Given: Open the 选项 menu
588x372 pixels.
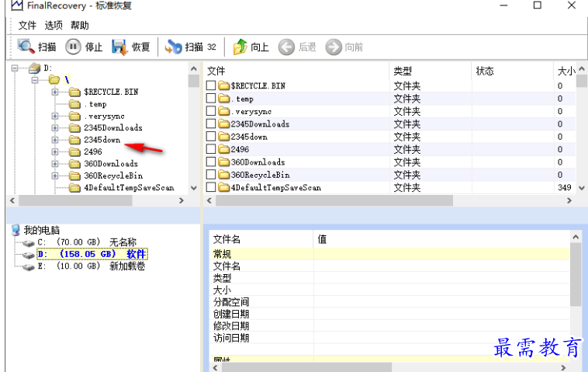Looking at the screenshot, I should click(54, 26).
